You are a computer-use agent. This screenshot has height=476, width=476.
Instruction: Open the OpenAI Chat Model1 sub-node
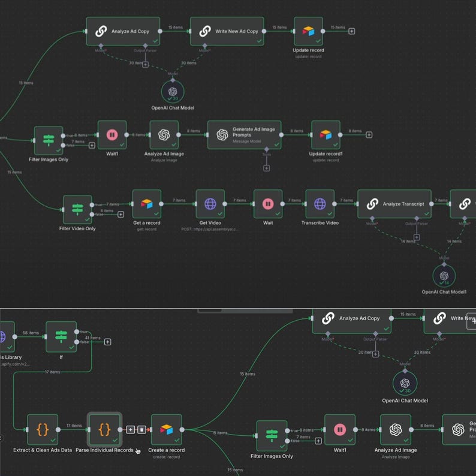point(444,276)
